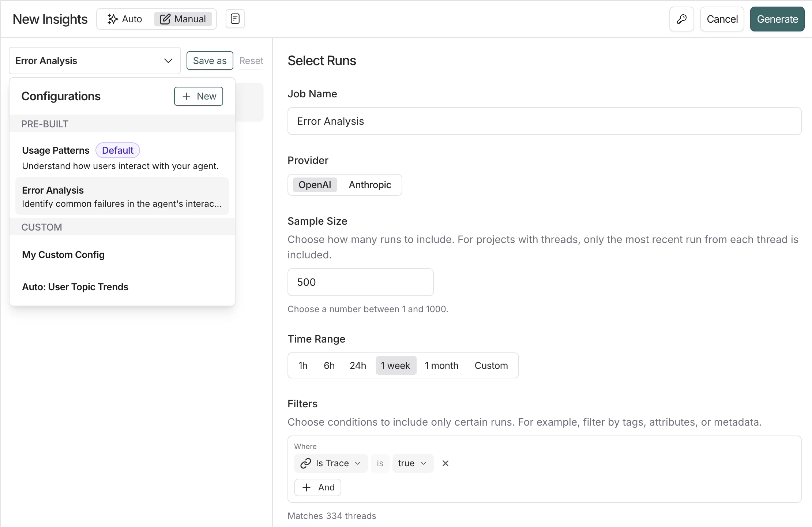
Task: Set time range to 1 month
Action: tap(441, 366)
